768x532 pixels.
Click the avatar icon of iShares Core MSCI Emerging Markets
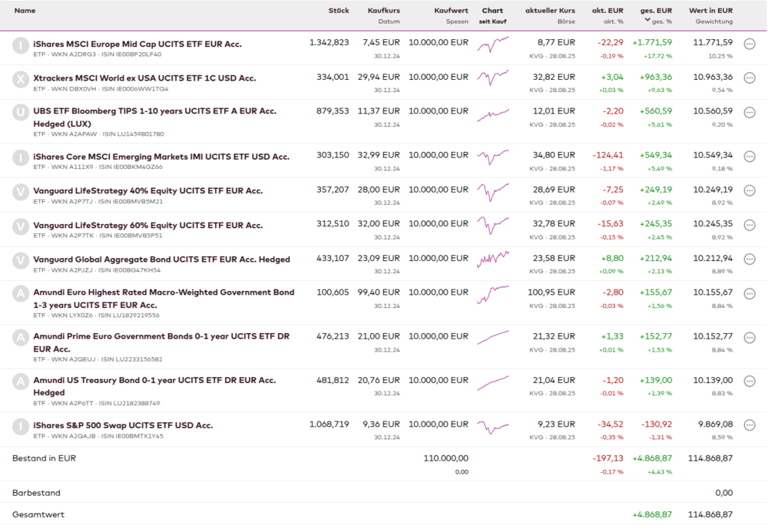pyautogui.click(x=21, y=158)
